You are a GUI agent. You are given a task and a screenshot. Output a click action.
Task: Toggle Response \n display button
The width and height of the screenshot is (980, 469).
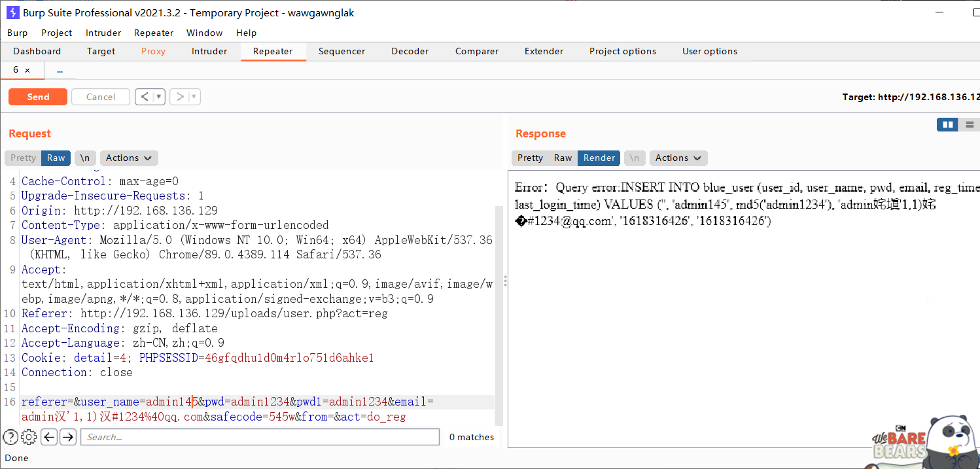point(634,158)
